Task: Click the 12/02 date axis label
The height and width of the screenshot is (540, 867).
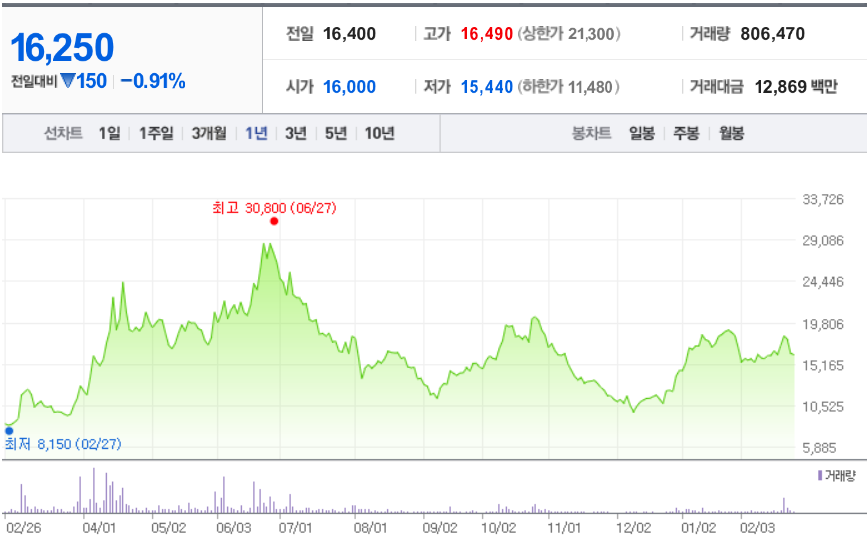Action: 634,528
